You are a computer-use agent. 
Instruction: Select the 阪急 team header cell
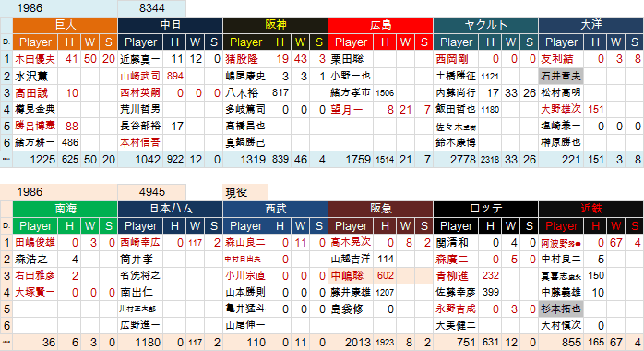(x=381, y=209)
